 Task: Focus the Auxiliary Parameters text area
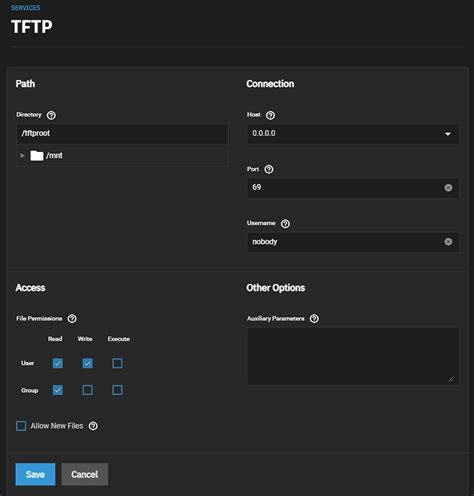click(x=353, y=356)
